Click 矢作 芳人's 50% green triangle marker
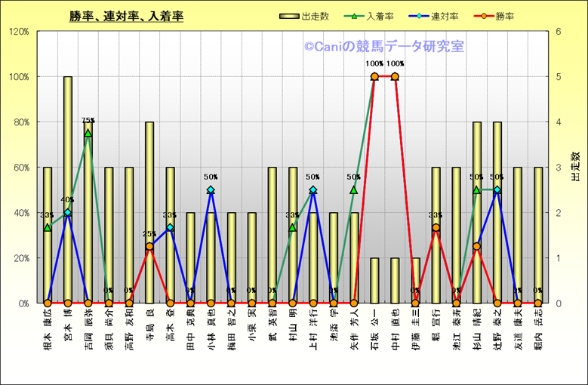 pos(354,190)
